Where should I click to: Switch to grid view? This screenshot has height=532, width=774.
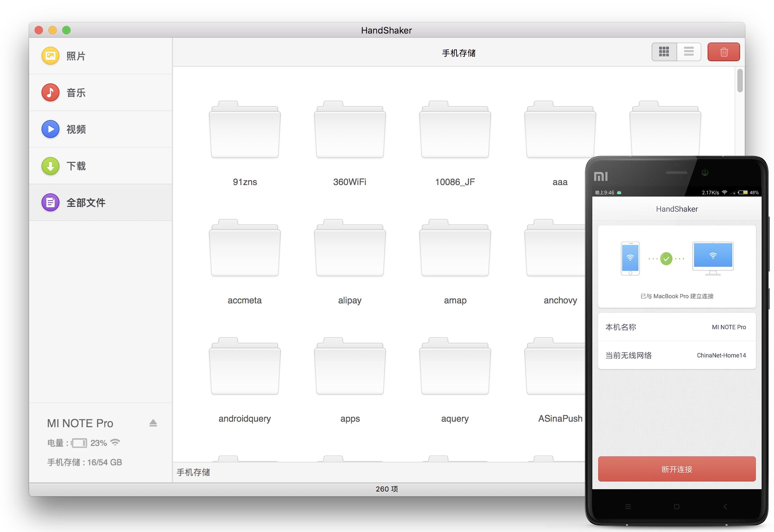664,52
